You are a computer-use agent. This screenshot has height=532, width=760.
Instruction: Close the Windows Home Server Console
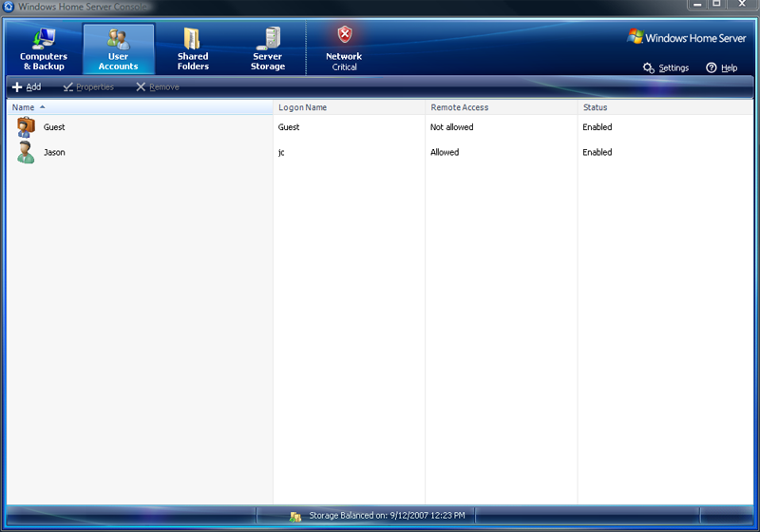pyautogui.click(x=742, y=5)
